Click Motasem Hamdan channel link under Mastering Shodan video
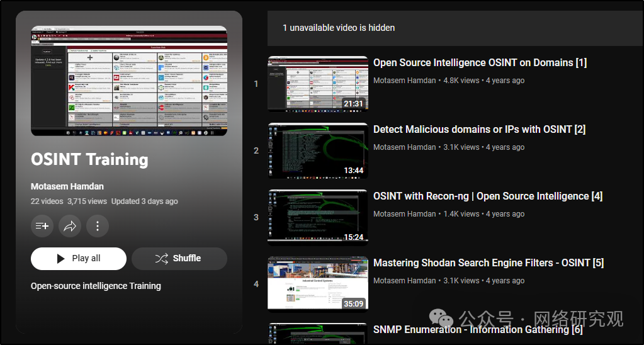This screenshot has height=345, width=644. 405,281
